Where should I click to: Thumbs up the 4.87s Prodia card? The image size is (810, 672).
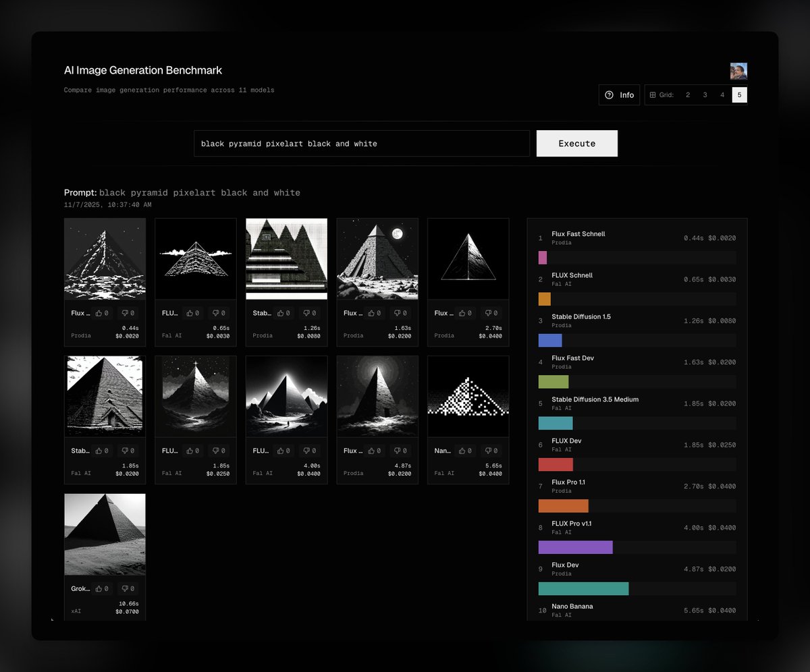(375, 451)
